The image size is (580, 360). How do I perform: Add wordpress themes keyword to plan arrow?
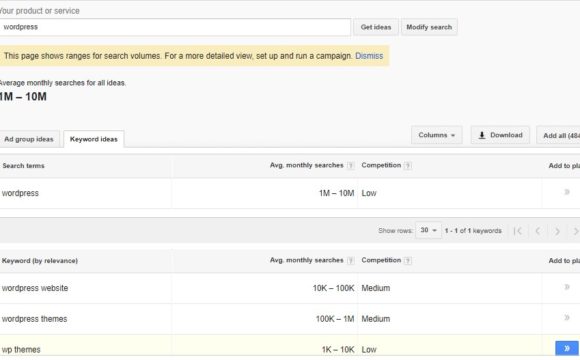[x=567, y=317]
